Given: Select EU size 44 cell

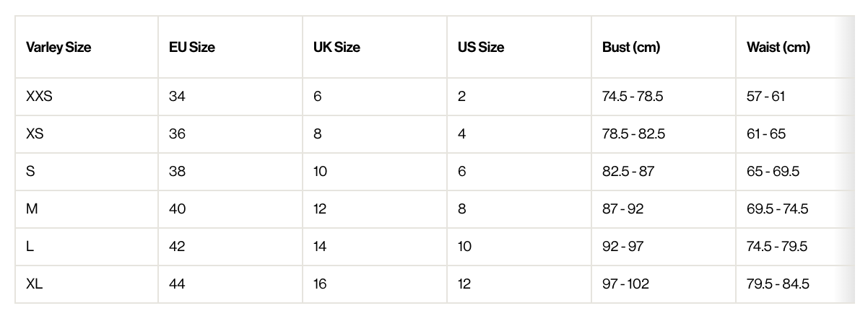Looking at the screenshot, I should [177, 284].
